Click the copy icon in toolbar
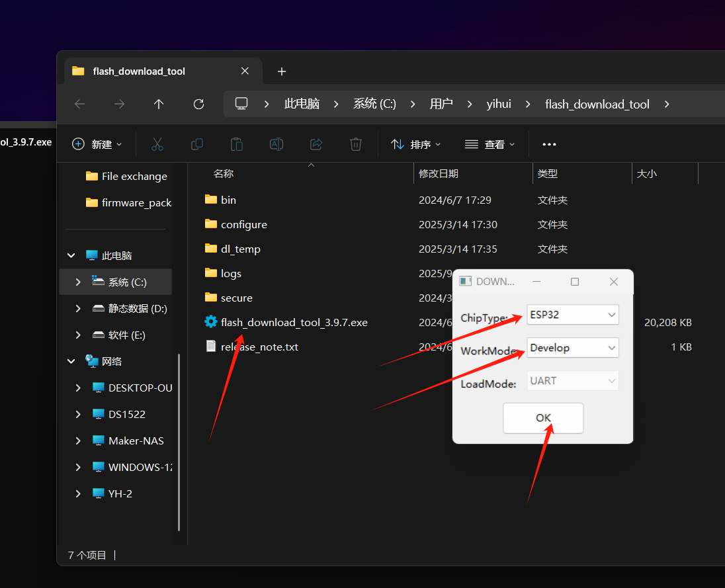 pos(196,144)
